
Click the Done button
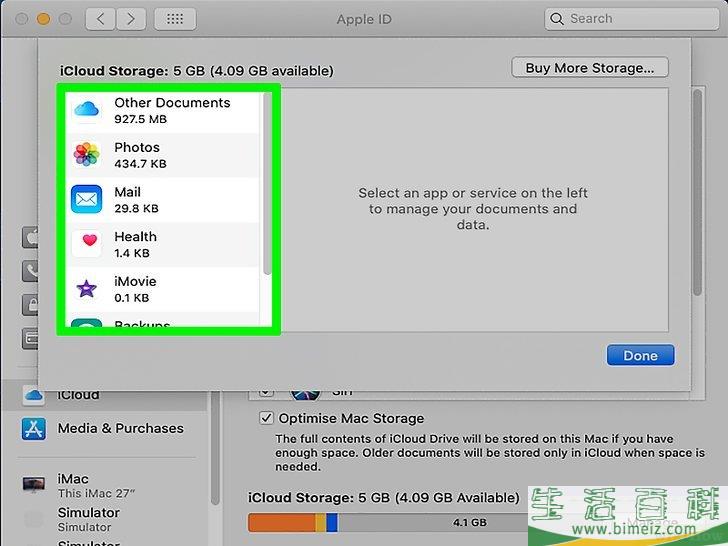640,355
